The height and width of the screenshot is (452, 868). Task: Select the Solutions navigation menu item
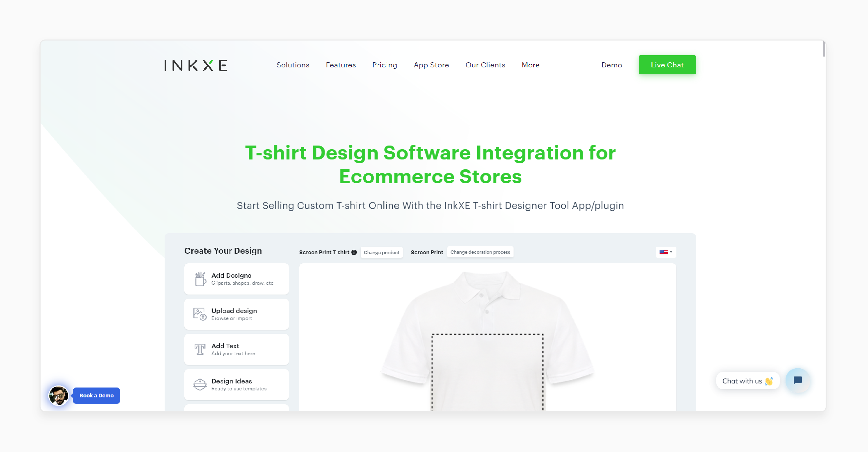[x=293, y=65]
